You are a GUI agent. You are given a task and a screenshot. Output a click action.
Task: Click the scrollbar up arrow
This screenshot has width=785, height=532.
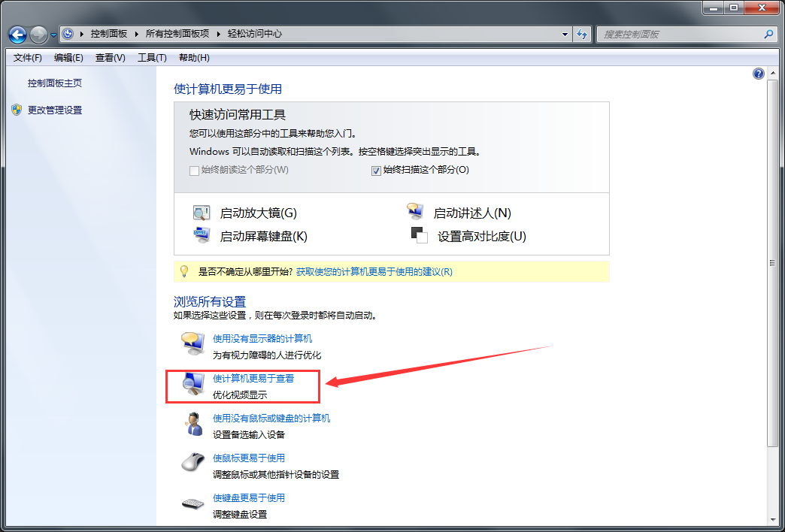click(x=772, y=74)
